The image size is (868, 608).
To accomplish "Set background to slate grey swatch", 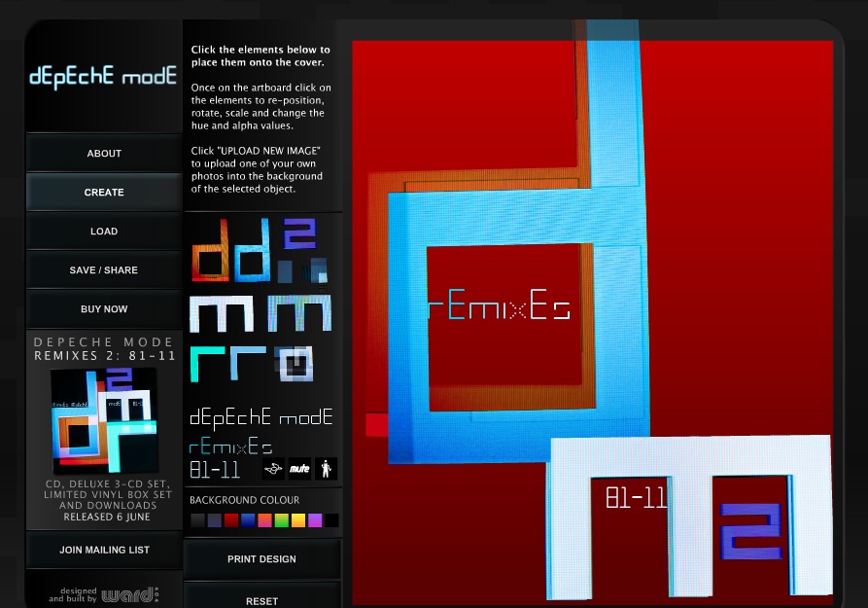I will 214,519.
